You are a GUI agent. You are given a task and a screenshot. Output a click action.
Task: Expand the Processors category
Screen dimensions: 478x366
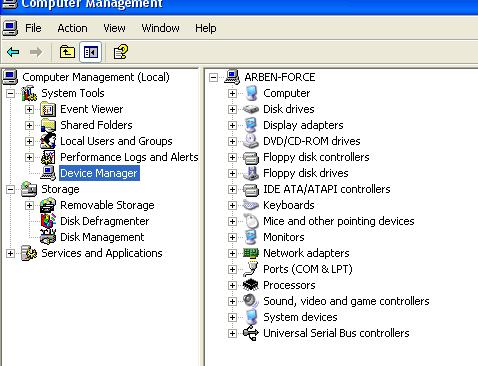point(232,285)
